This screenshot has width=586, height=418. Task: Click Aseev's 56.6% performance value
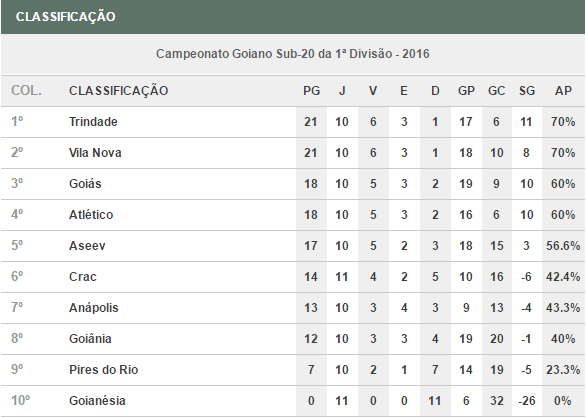(563, 246)
